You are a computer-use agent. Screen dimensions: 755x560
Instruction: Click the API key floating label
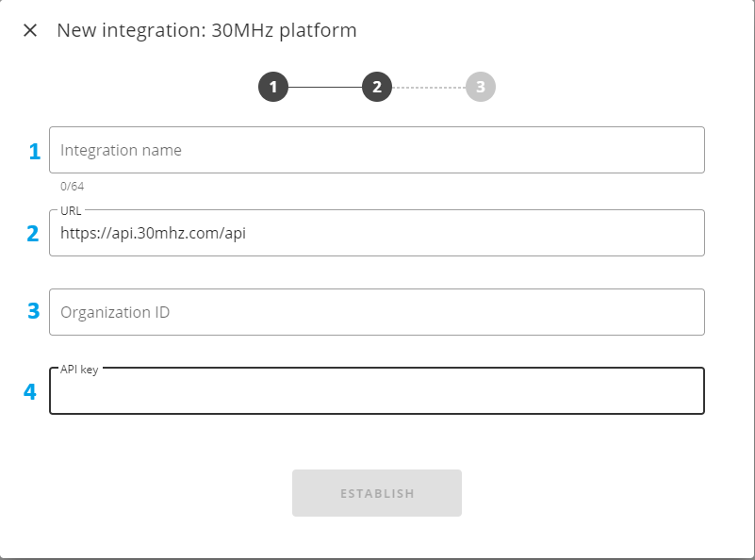pyautogui.click(x=79, y=370)
